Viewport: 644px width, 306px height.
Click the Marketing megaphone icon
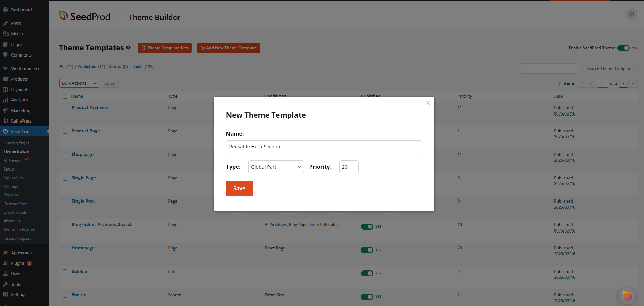5,110
